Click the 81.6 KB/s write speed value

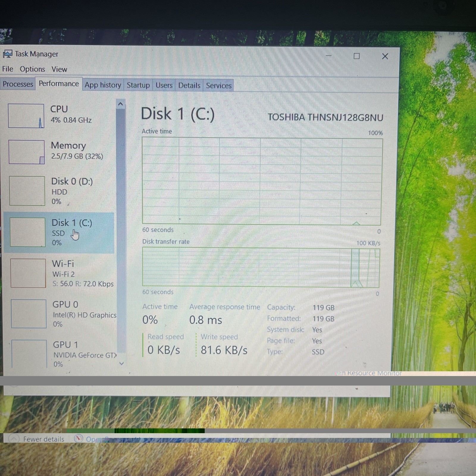(224, 350)
